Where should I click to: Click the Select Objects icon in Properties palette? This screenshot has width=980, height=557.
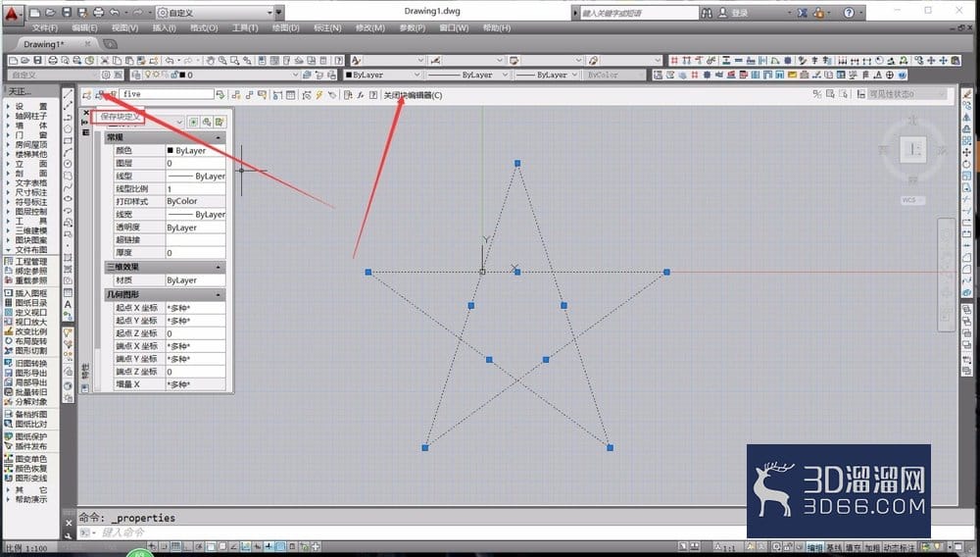click(x=207, y=122)
